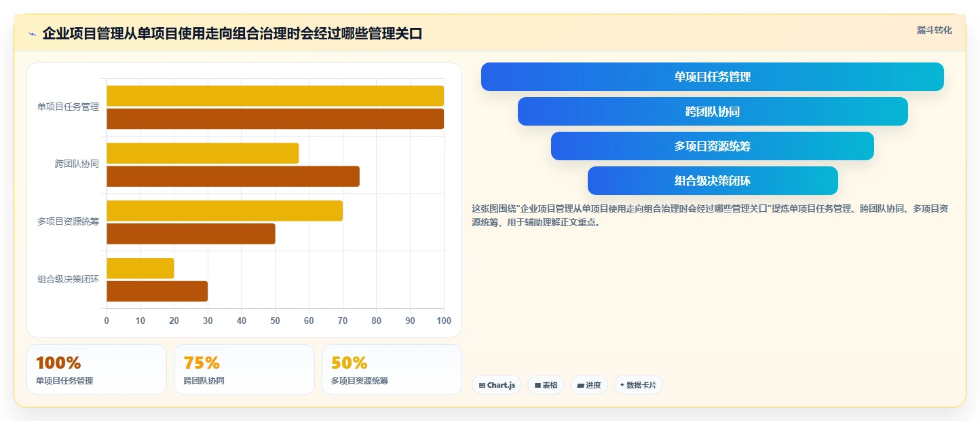This screenshot has width=980, height=421.
Task: Select the 组合级决策闭环 funnel stage
Action: [x=712, y=181]
